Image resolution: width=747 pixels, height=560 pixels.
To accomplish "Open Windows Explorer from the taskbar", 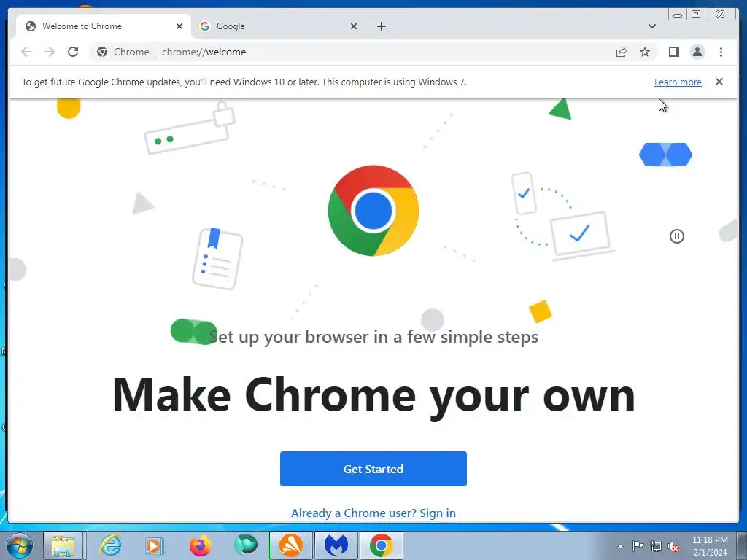I will [x=63, y=545].
